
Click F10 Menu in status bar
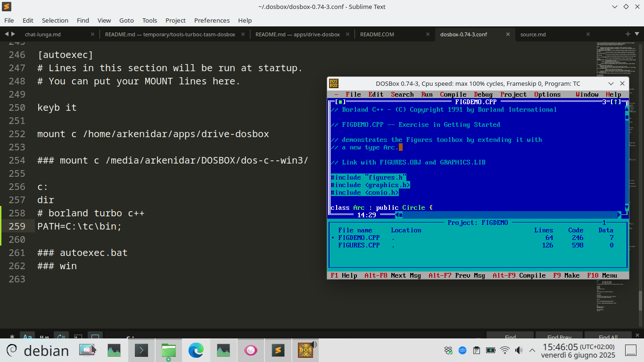pos(602,275)
